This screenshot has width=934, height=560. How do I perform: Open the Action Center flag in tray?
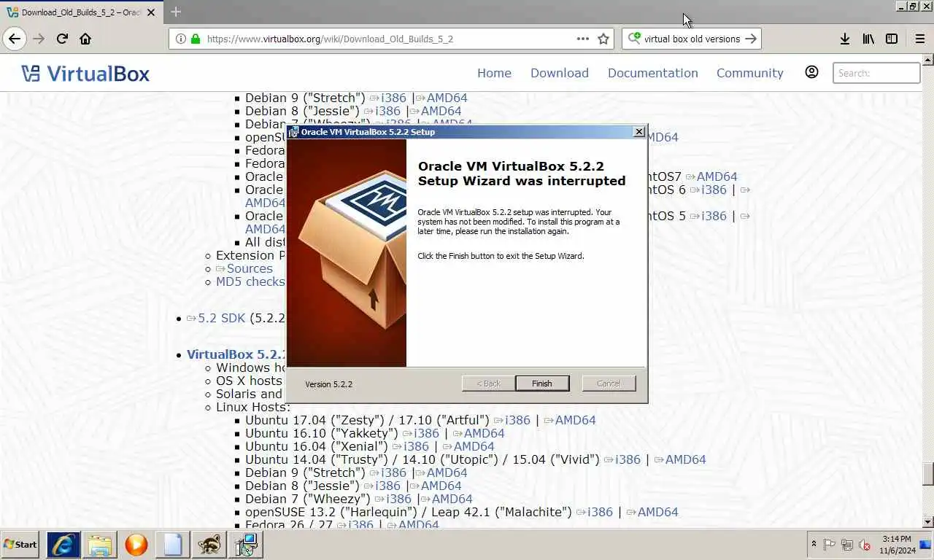830,545
